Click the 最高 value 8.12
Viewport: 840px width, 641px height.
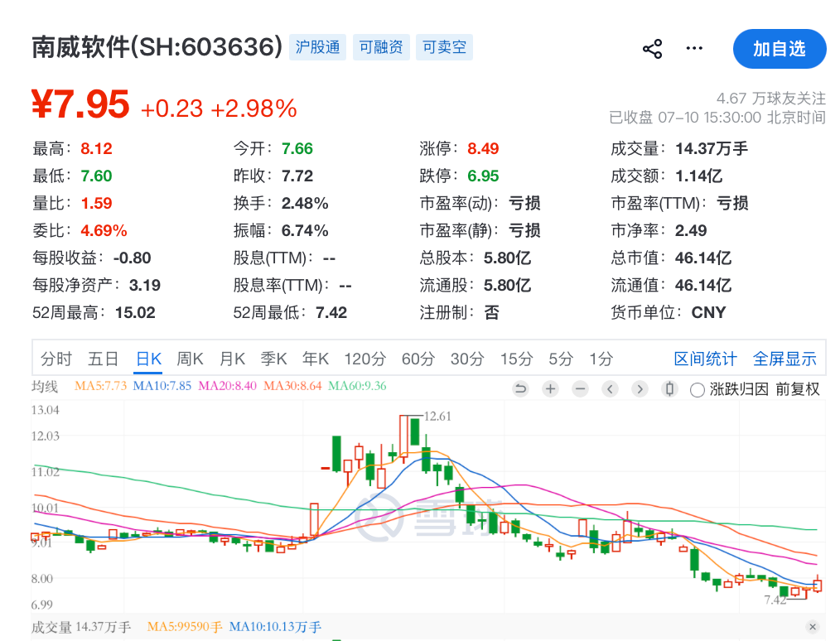click(x=96, y=148)
